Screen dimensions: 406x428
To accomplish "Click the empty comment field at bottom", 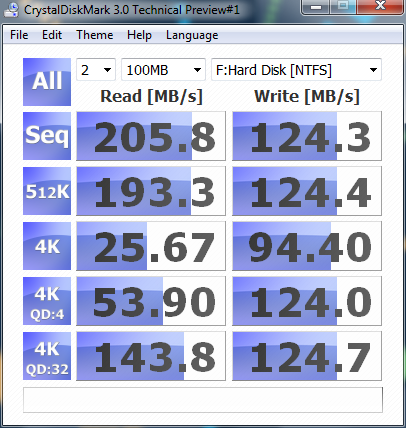I will click(x=203, y=400).
